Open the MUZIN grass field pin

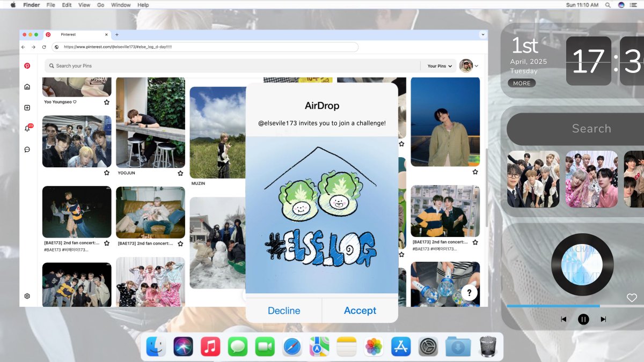[x=217, y=132]
